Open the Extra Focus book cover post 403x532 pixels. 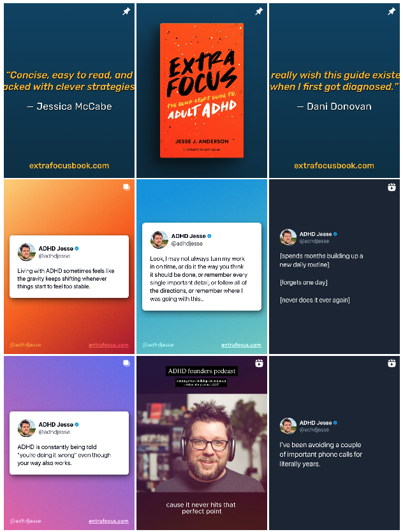tap(202, 91)
